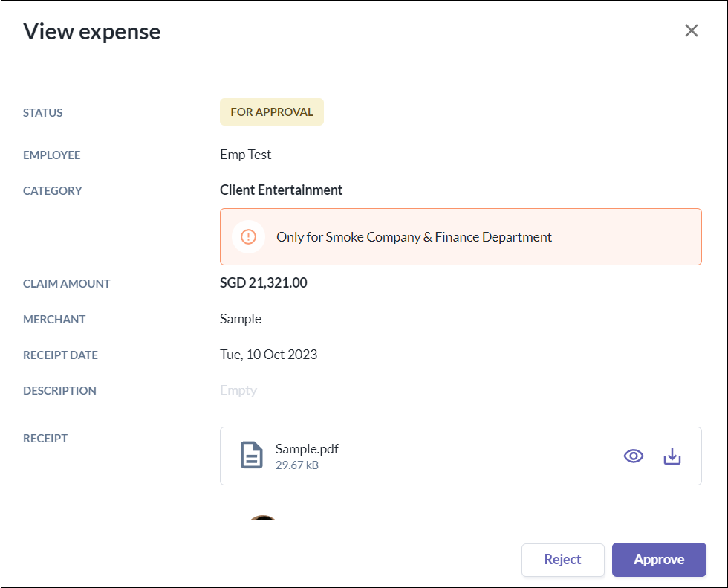Close the View expense dialog
This screenshot has width=728, height=588.
click(692, 30)
